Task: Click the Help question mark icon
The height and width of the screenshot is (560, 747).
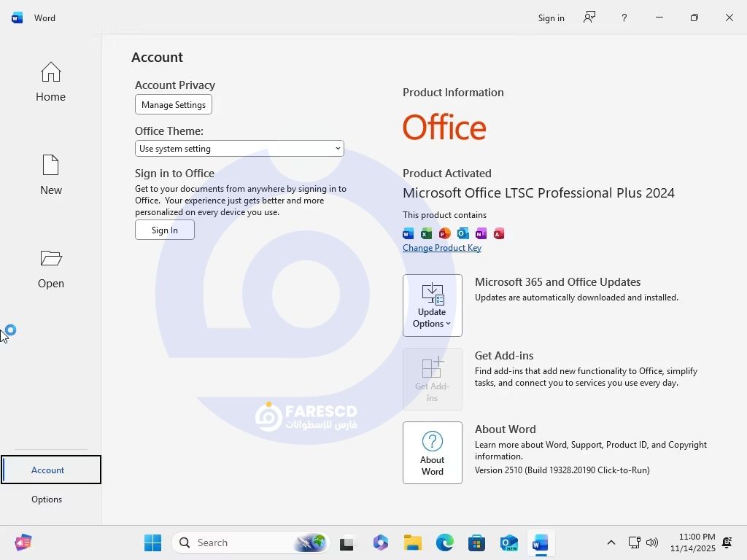Action: point(624,17)
